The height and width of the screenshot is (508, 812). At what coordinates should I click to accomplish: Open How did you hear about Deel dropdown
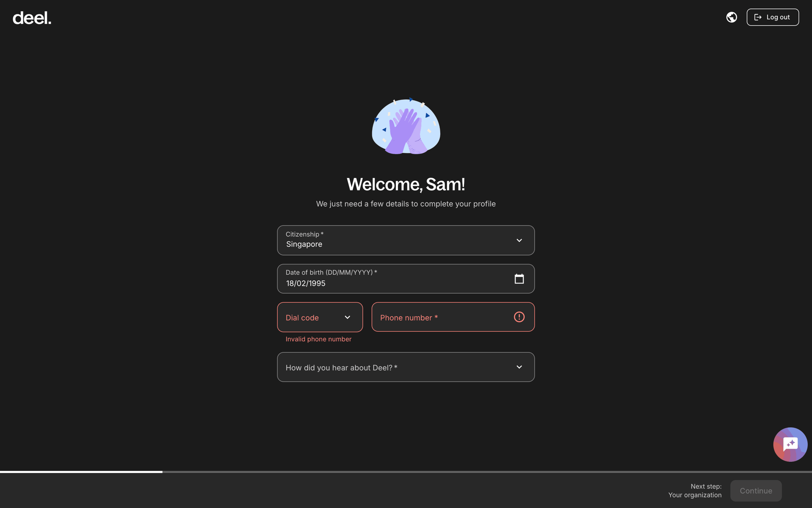coord(406,367)
